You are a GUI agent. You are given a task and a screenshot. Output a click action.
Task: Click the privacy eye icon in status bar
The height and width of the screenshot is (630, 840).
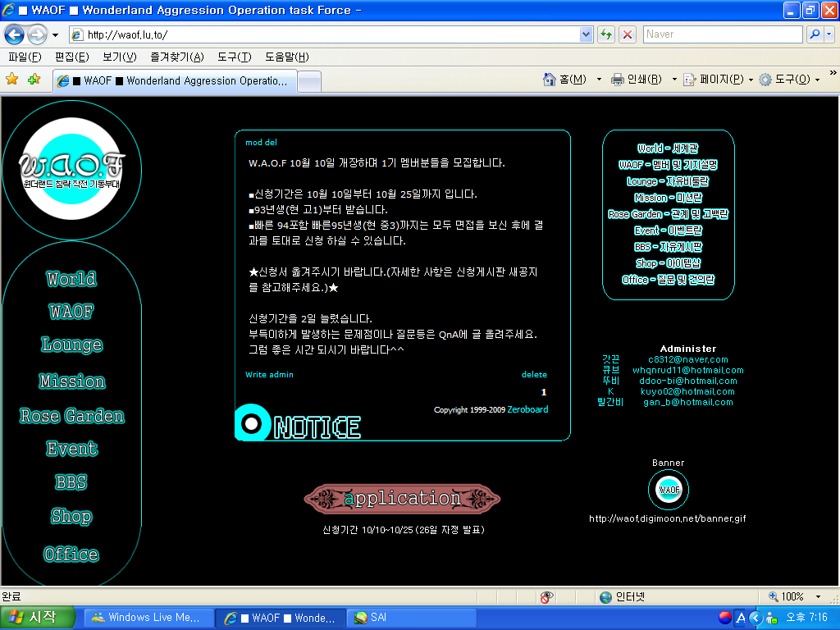pos(546,597)
